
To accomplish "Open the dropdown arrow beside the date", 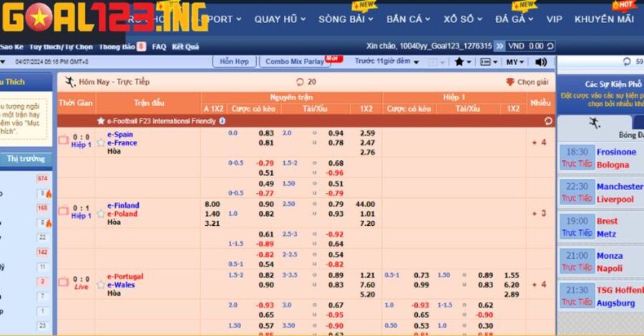I will 2,62.
